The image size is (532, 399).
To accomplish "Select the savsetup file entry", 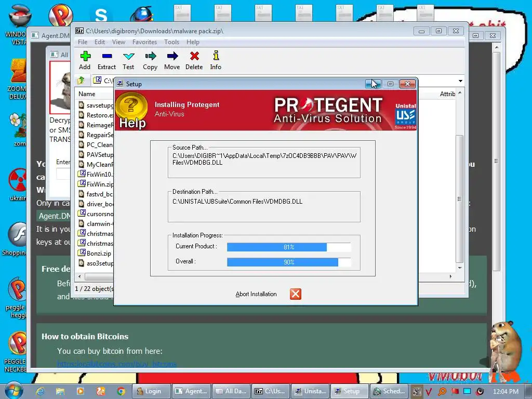I will click(x=96, y=105).
